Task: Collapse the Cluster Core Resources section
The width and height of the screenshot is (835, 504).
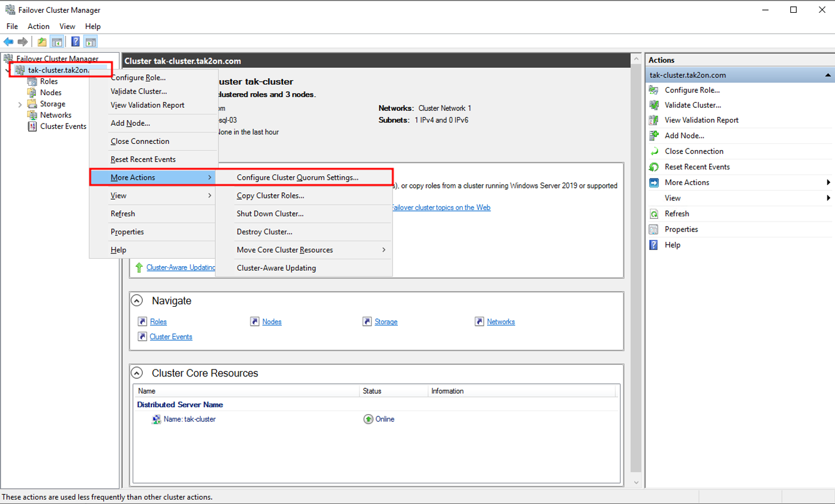Action: coord(137,373)
